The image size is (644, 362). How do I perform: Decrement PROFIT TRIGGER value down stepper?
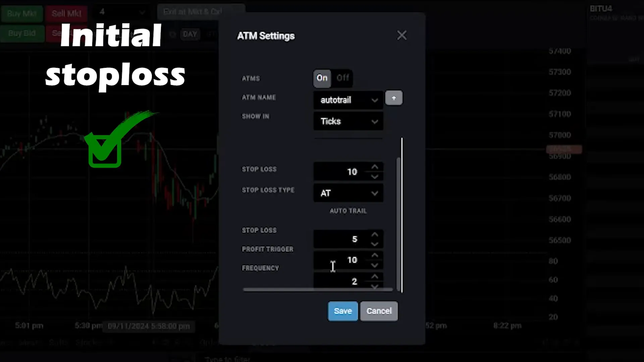375,265
